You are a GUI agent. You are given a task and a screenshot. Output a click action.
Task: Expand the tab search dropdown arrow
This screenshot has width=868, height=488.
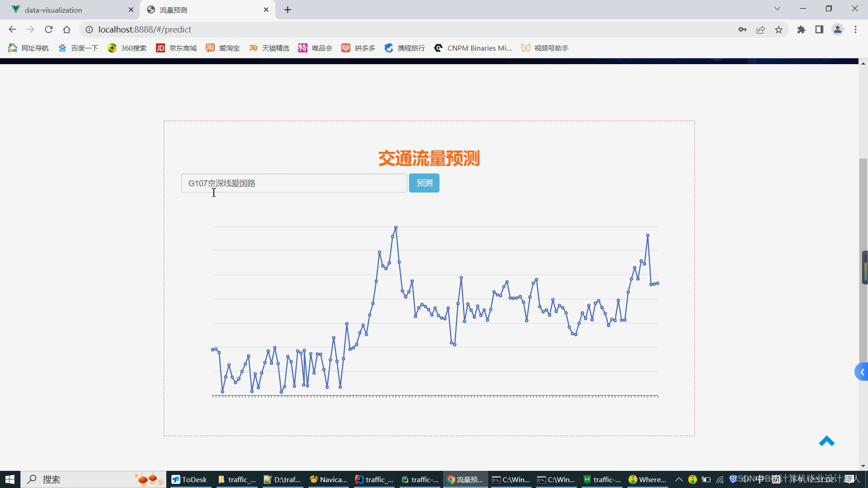(x=777, y=9)
